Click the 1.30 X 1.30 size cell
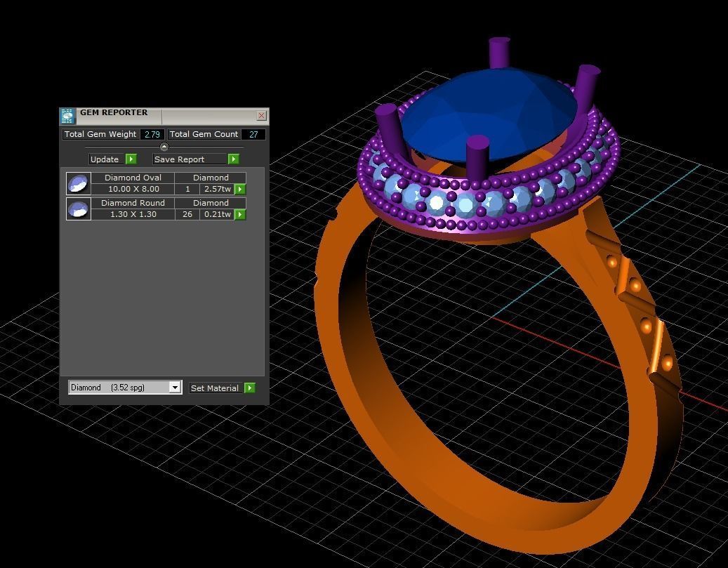 (x=133, y=214)
